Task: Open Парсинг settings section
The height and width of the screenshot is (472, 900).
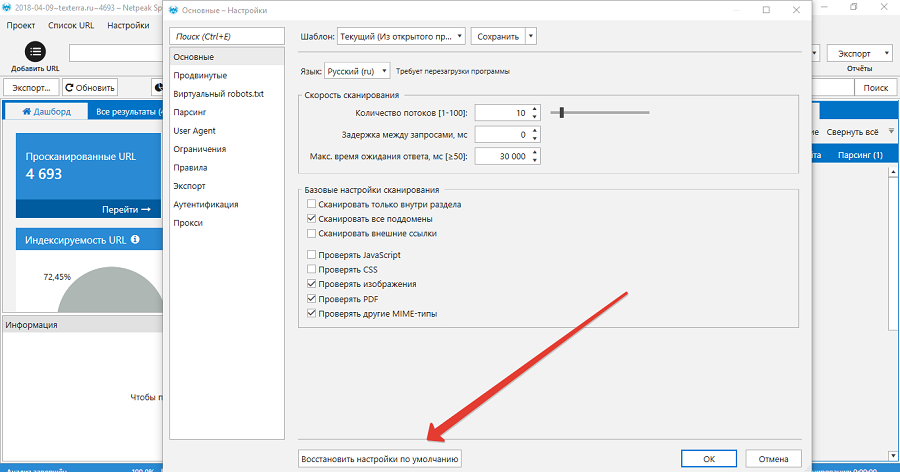Action: [x=227, y=112]
